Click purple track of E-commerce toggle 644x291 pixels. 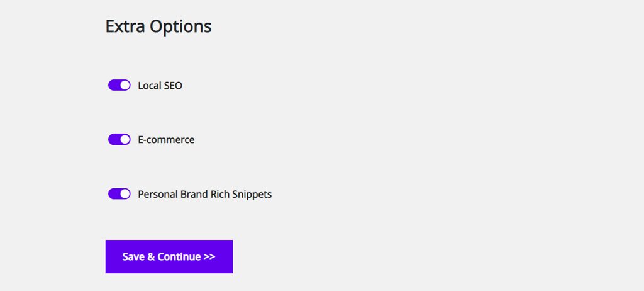(x=114, y=140)
